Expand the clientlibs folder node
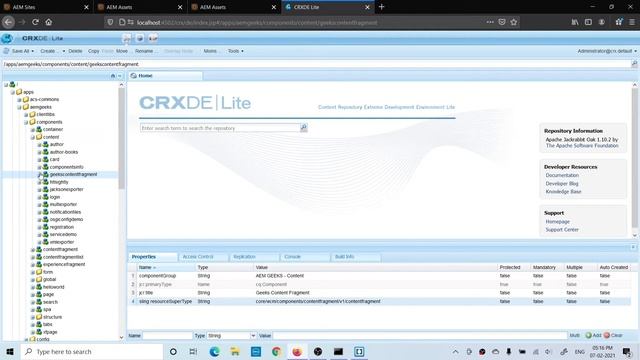Image resolution: width=640 pixels, height=360 pixels. point(26,115)
